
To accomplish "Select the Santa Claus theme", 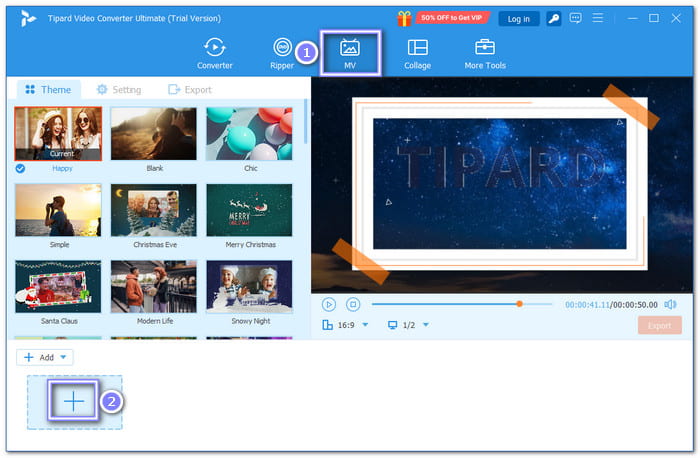I will click(58, 287).
